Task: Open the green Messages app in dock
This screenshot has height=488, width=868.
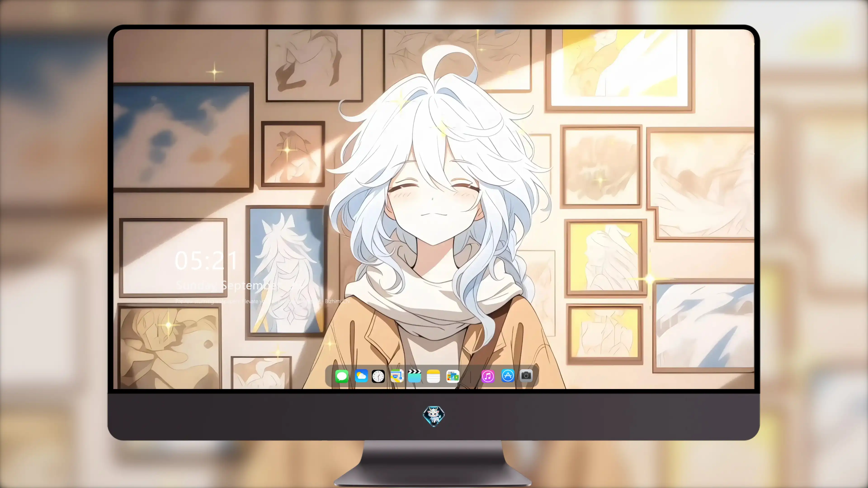Action: pos(342,376)
